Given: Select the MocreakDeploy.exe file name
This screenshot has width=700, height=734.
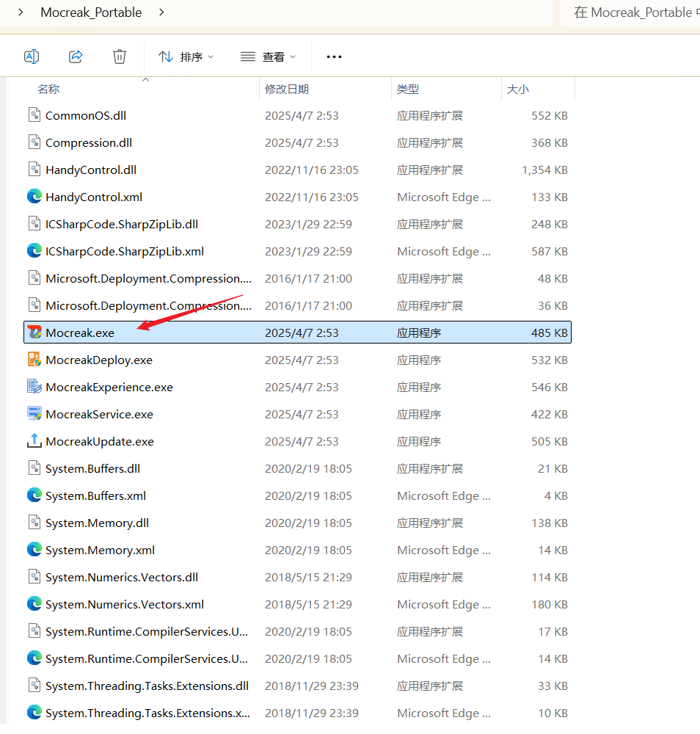Looking at the screenshot, I should tap(99, 360).
